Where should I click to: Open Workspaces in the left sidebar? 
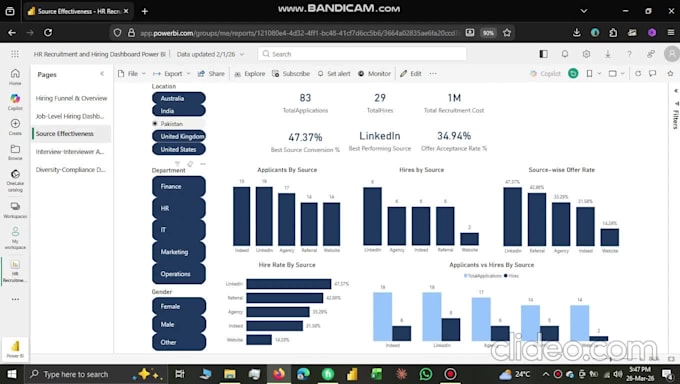(15, 210)
